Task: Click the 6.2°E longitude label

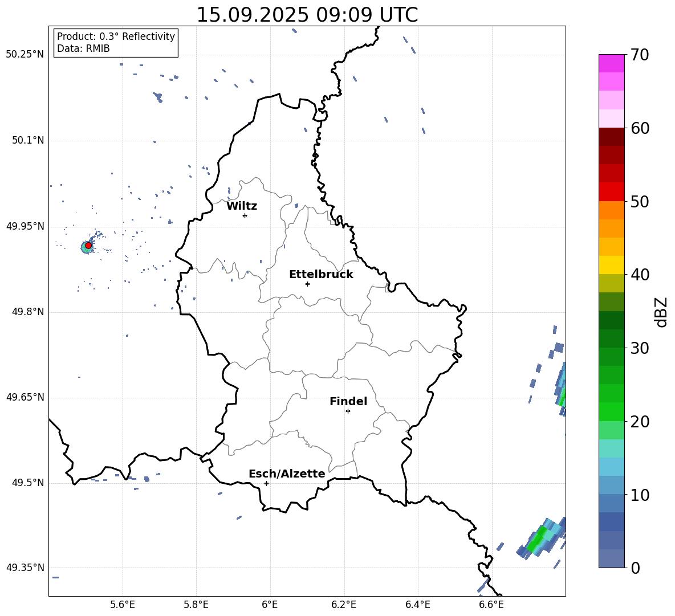Action: (344, 605)
